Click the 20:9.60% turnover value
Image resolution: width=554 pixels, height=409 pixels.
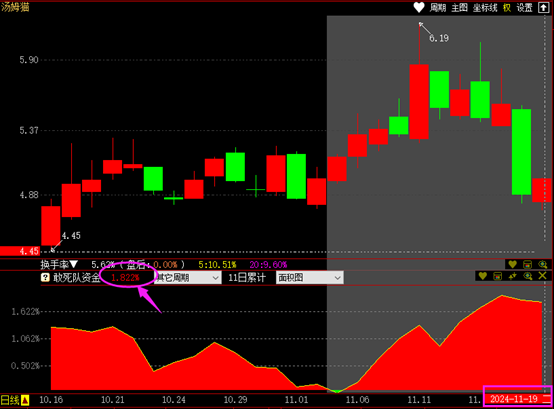pos(268,265)
